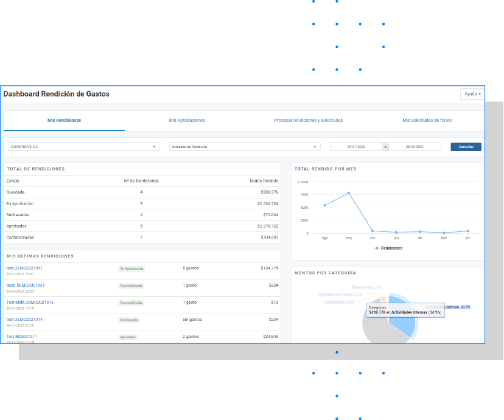The height and width of the screenshot is (420, 504).
Task: Click the ago data point on line chart
Action: (x=324, y=205)
